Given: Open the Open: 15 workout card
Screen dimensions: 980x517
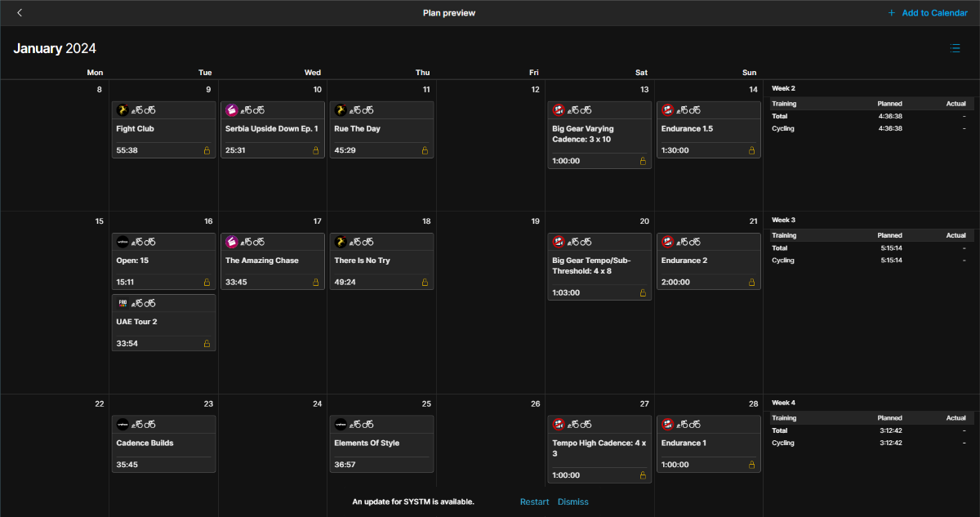Looking at the screenshot, I should tap(164, 261).
